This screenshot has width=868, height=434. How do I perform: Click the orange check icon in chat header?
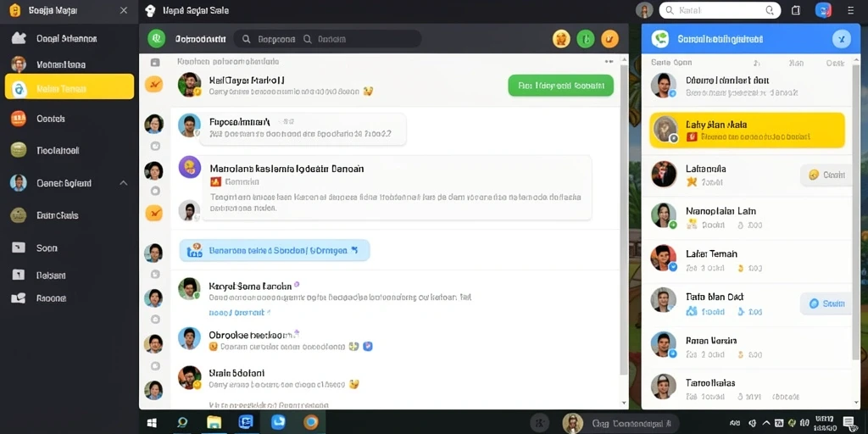point(609,39)
